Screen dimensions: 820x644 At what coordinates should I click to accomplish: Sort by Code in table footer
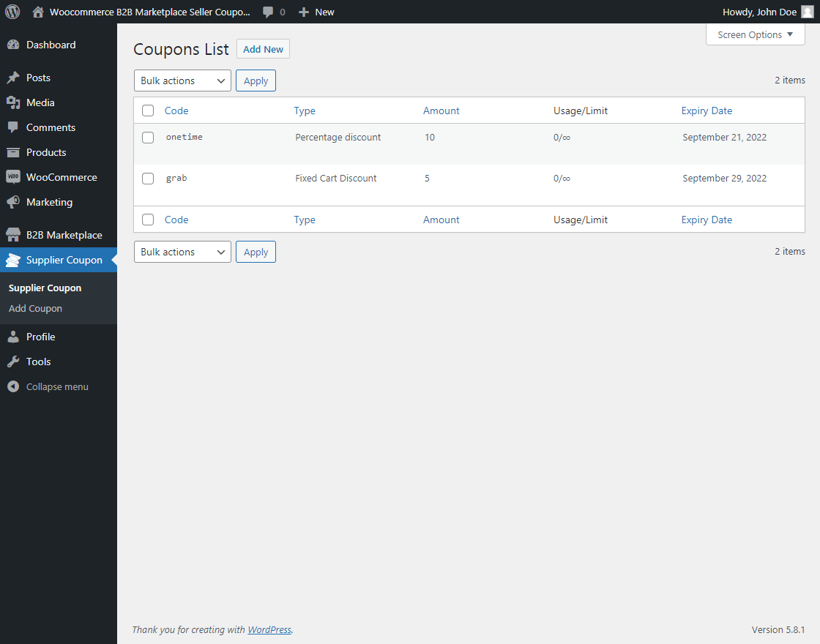pos(176,220)
